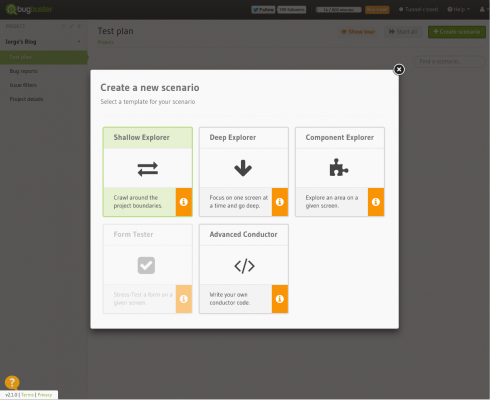Click the Advanced Conductor code brackets icon
Screen dimensions: 490x400
click(x=244, y=266)
